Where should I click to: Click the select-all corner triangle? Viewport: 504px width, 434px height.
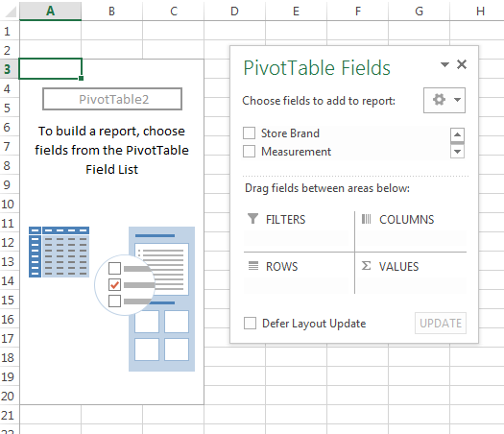(x=11, y=12)
